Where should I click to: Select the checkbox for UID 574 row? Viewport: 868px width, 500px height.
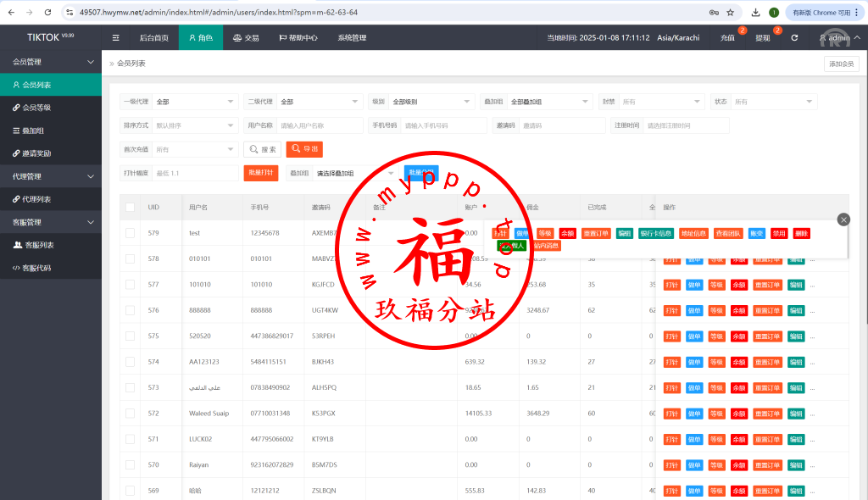[130, 362]
